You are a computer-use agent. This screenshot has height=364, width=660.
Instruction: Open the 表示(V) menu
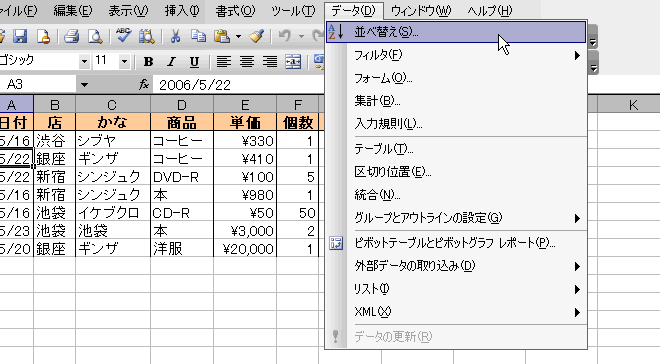pos(128,11)
